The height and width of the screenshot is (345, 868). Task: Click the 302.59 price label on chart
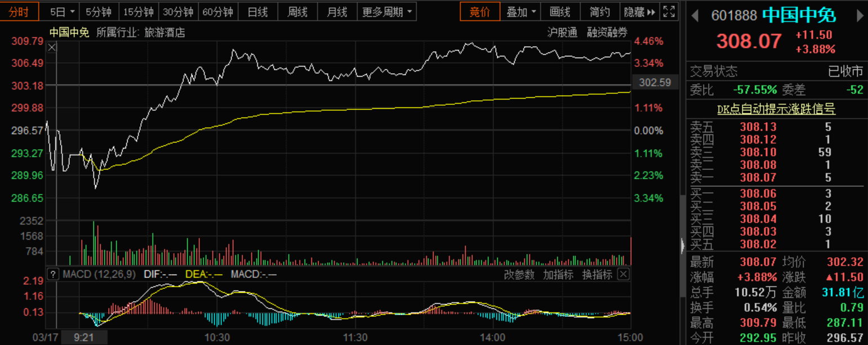[x=655, y=83]
